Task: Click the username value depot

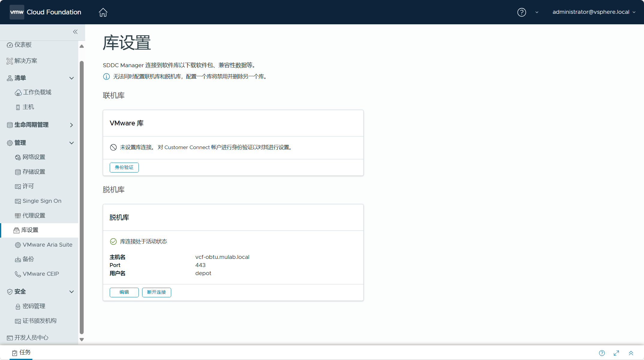Action: (x=203, y=273)
